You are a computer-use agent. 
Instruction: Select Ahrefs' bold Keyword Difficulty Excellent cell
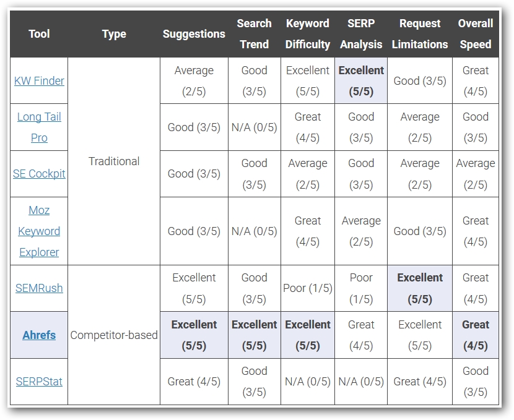click(x=308, y=335)
